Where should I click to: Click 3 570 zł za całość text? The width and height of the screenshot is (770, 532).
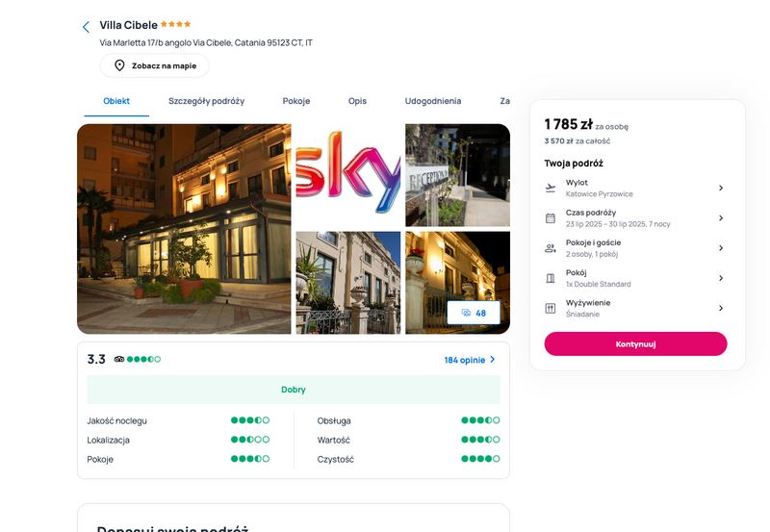coord(577,141)
